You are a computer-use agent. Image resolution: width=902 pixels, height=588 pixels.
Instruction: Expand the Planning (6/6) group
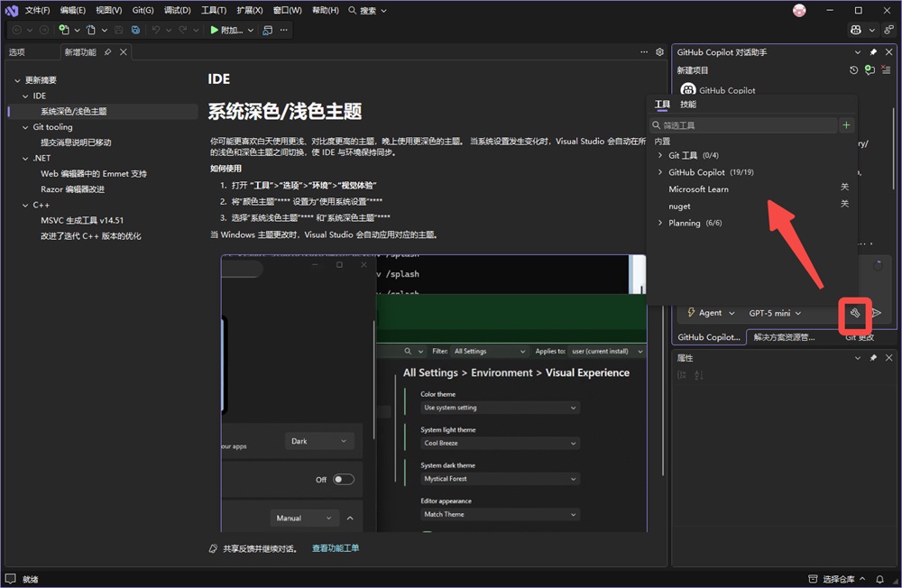pos(660,223)
